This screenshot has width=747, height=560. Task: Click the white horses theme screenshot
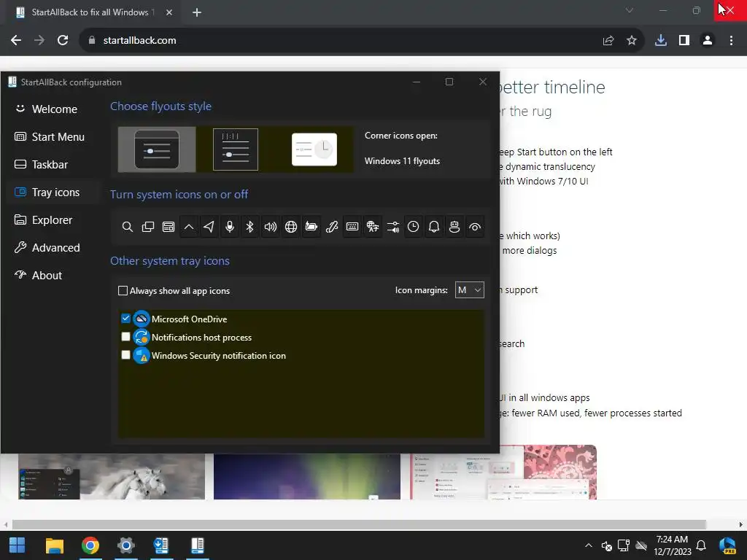tap(112, 476)
